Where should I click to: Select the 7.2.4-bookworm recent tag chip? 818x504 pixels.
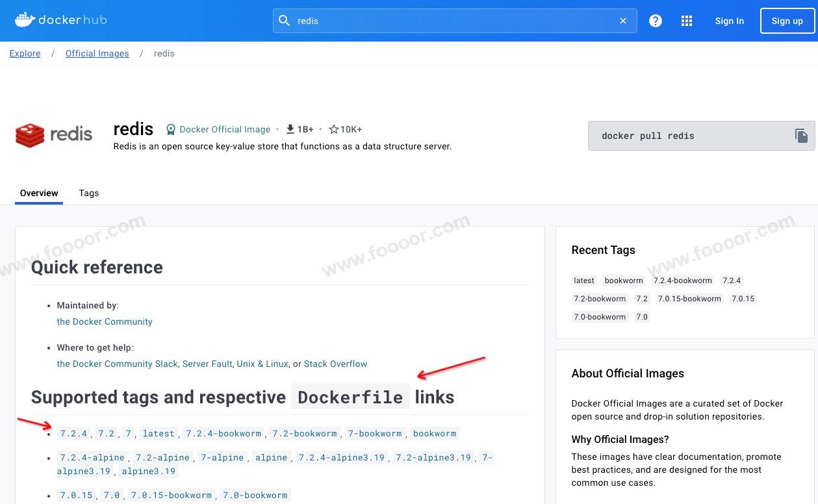[x=682, y=281]
